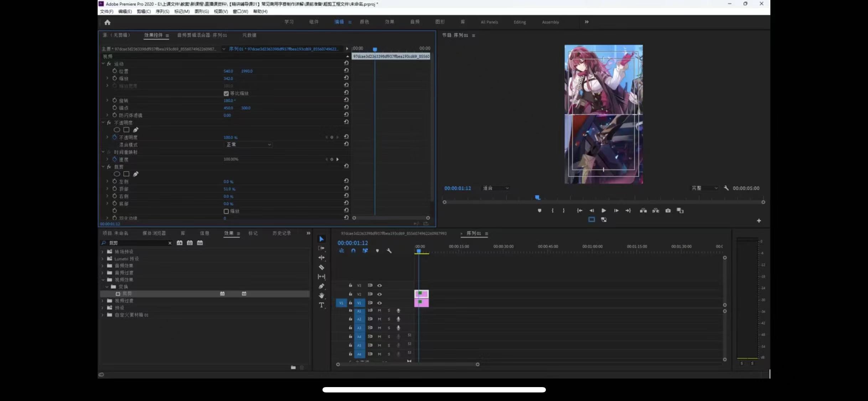
Task: Click the Export Frame camera icon
Action: coord(668,211)
